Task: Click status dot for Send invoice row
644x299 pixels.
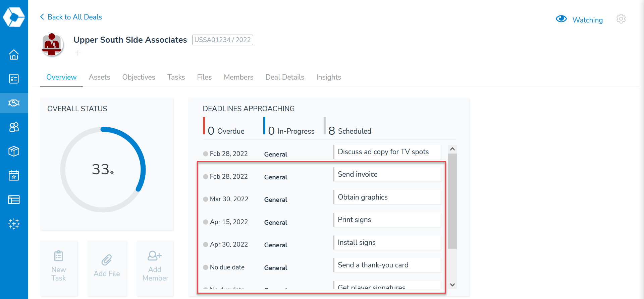Action: point(206,177)
